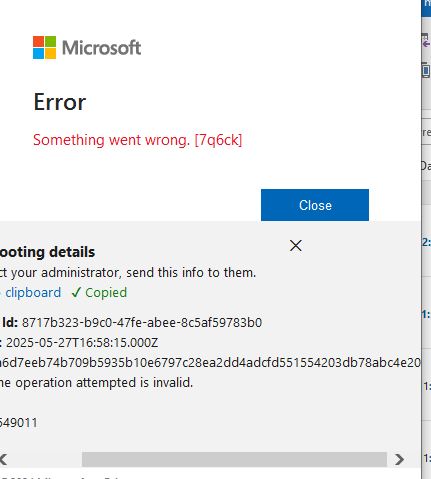Screen dimensions: 431x479
Task: Click the Microsoft four-color logo
Action: [44, 48]
